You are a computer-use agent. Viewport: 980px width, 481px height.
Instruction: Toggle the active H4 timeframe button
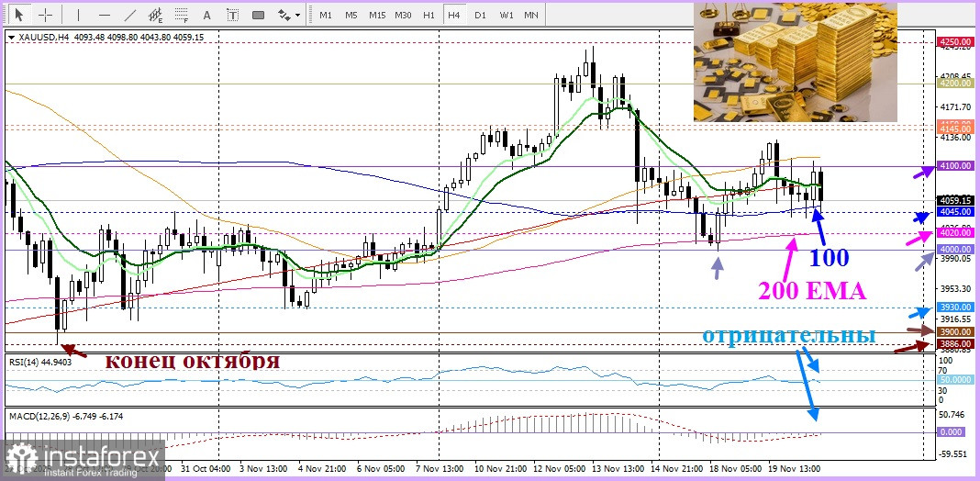(454, 15)
